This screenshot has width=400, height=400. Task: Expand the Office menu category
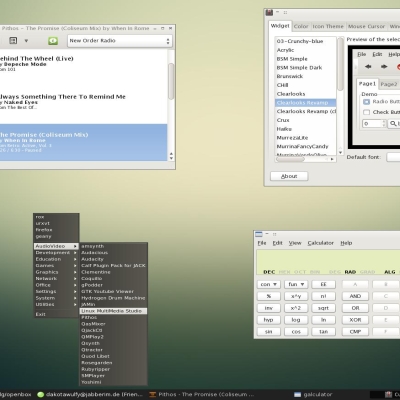coord(56,285)
